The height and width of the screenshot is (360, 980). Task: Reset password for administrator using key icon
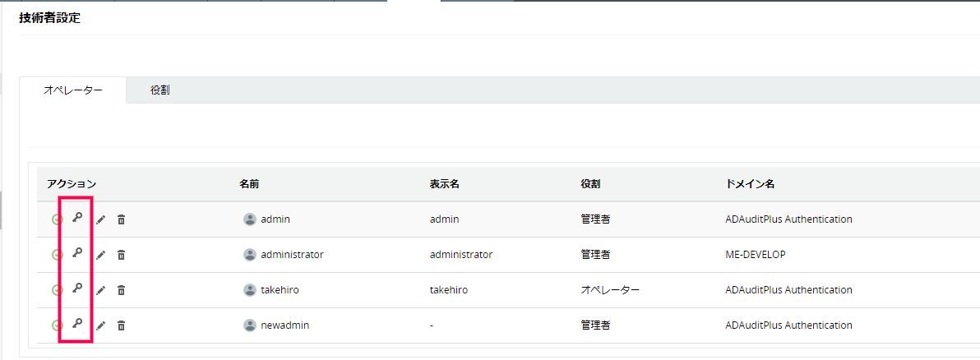[x=78, y=254]
